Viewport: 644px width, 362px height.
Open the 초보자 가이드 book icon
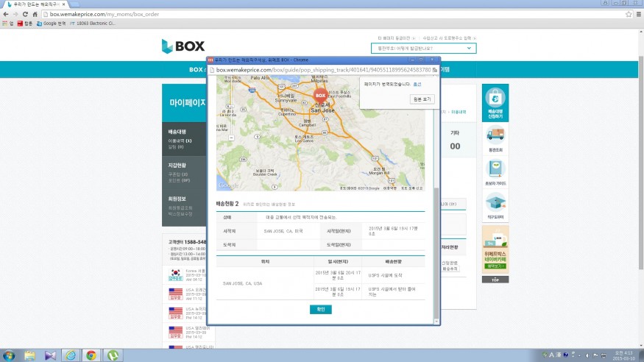pyautogui.click(x=495, y=168)
